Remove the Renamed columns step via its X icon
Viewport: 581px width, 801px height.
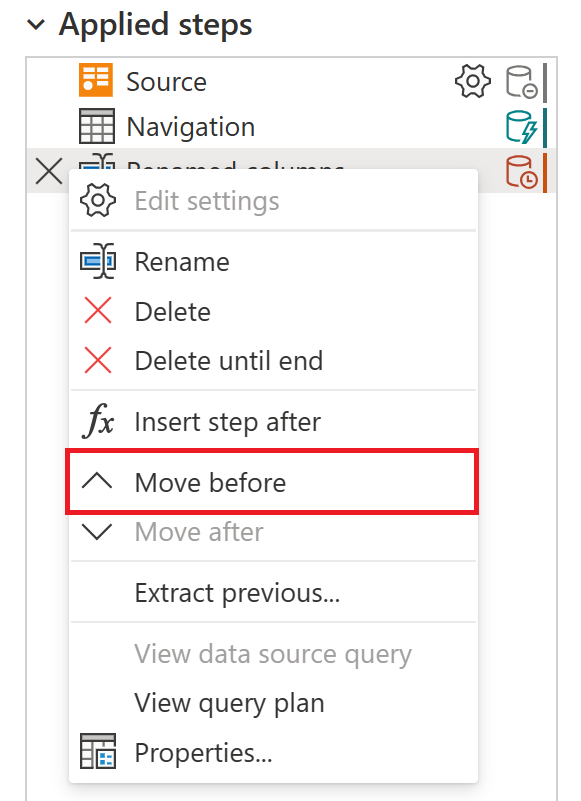point(47,172)
